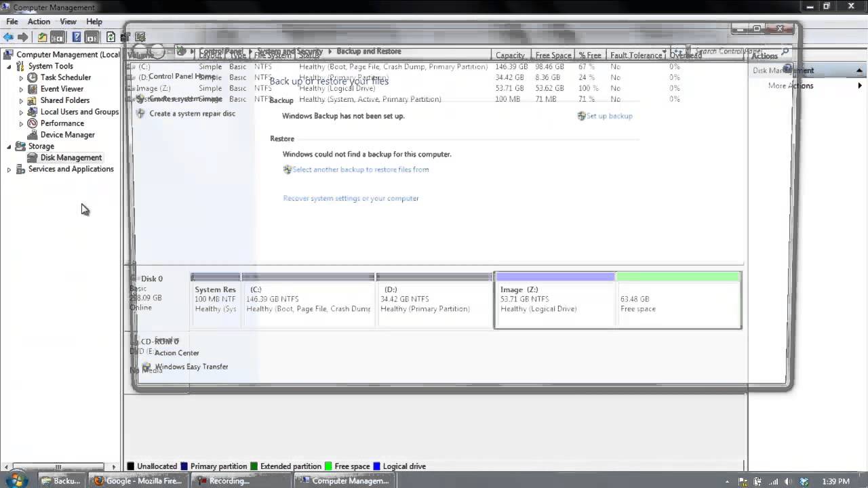
Task: Toggle the Show/Hide Action Pane icon
Action: pos(92,37)
